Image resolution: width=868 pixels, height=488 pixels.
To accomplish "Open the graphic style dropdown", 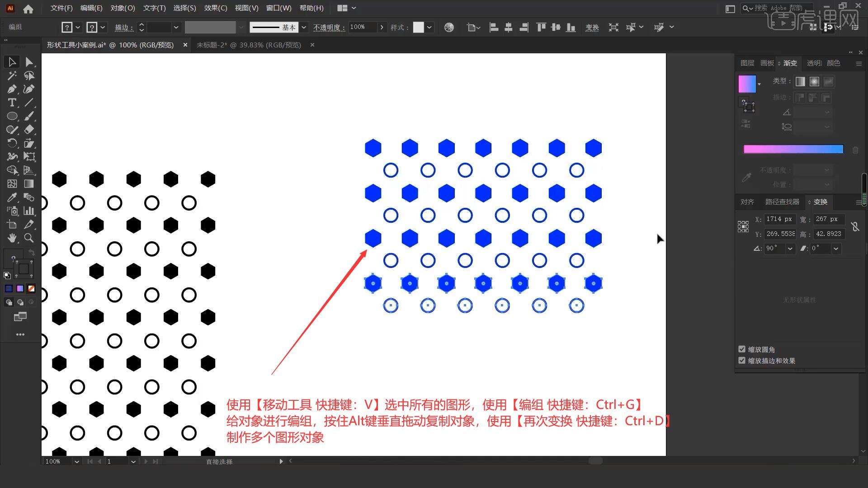I will pos(429,28).
